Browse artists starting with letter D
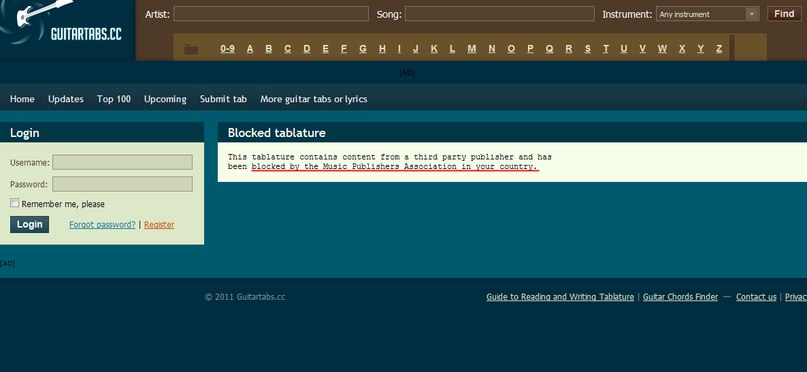Screen dimensions: 807x372 click(307, 49)
